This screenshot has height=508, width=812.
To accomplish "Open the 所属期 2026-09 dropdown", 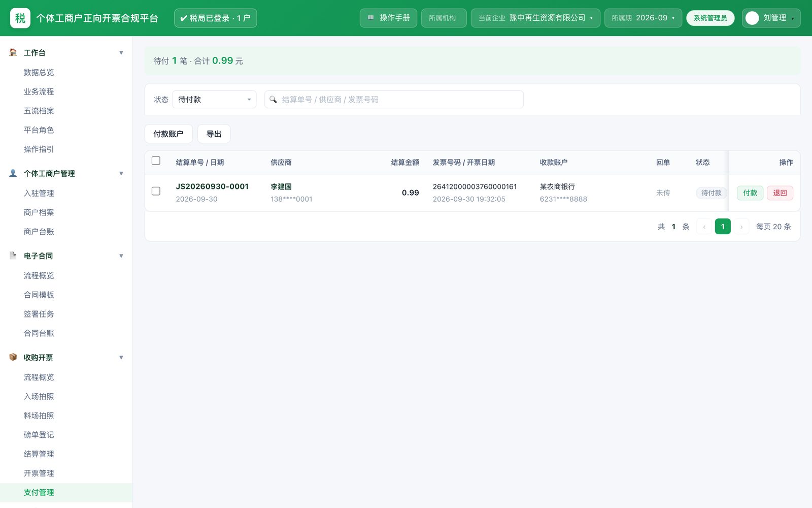I will (x=643, y=18).
